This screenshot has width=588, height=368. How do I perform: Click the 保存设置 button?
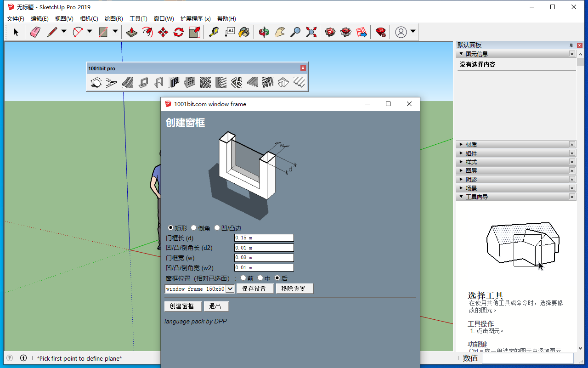(x=254, y=289)
